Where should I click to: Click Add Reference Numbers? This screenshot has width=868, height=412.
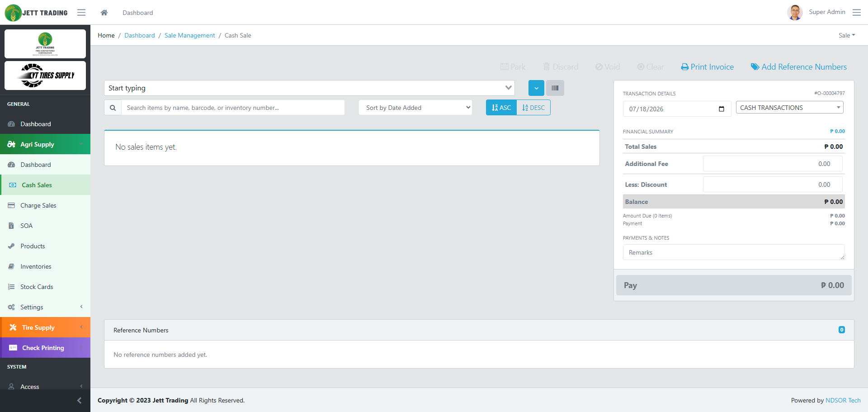[x=799, y=67]
